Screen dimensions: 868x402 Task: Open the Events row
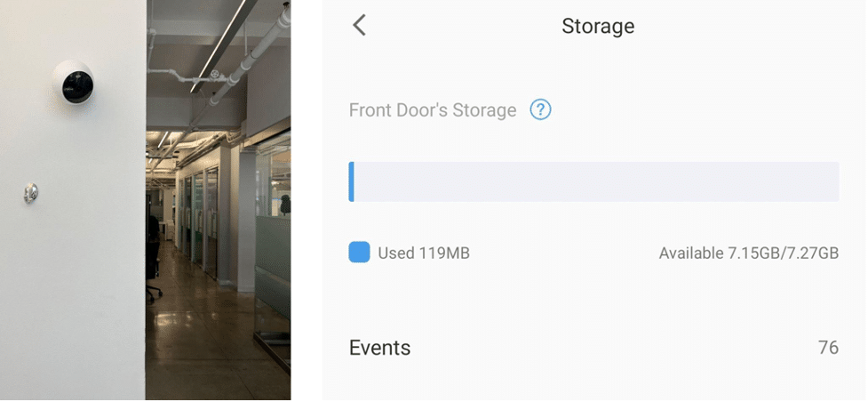pos(586,347)
